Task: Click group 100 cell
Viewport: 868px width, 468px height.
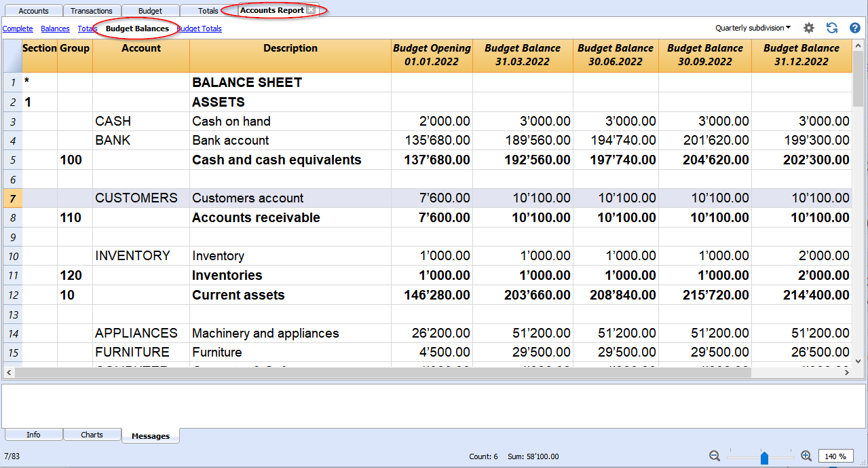Action: pos(75,160)
